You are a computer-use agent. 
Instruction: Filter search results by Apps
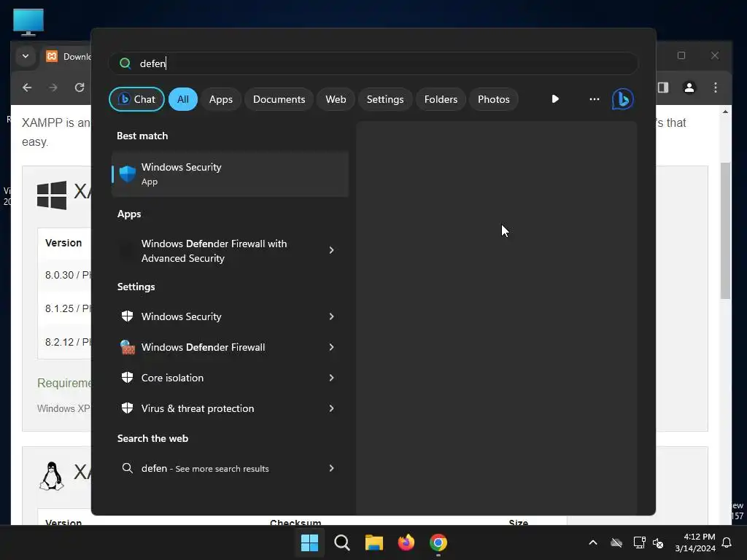220,99
